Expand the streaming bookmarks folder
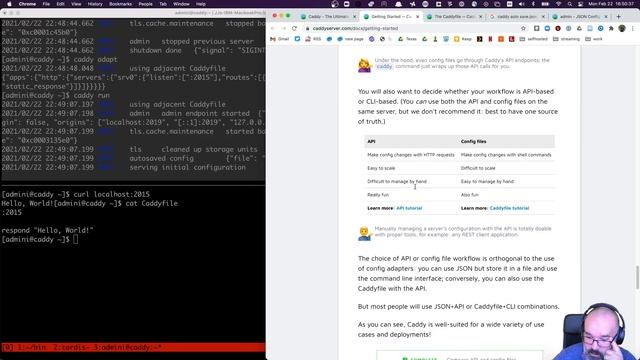The height and width of the screenshot is (360, 640). pyautogui.click(x=567, y=39)
